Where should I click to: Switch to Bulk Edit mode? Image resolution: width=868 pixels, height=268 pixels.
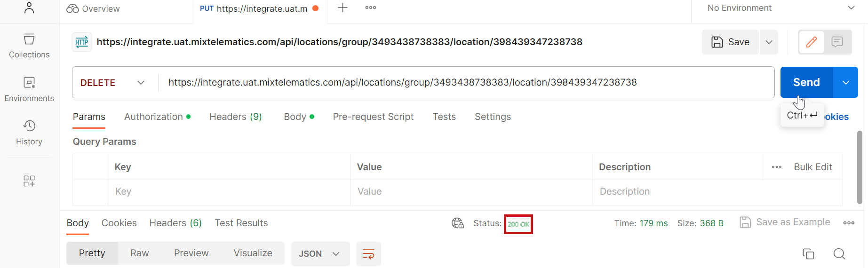click(x=813, y=167)
